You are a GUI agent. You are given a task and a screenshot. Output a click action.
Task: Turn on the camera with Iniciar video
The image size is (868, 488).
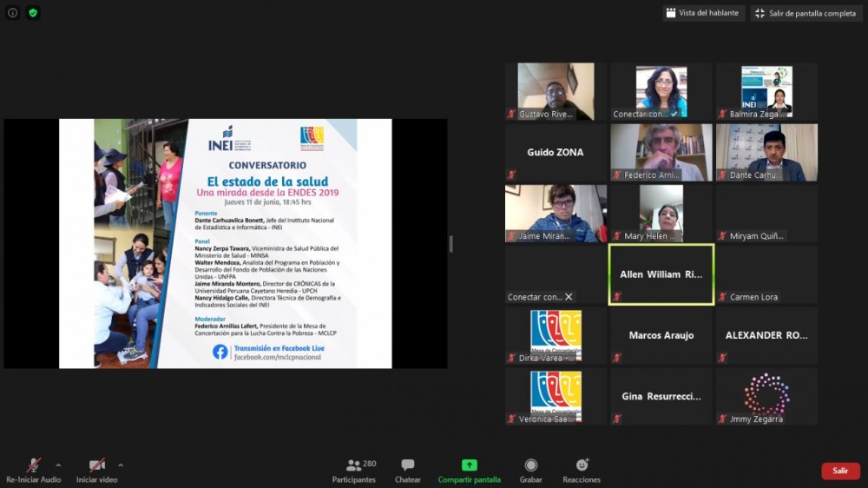point(96,465)
